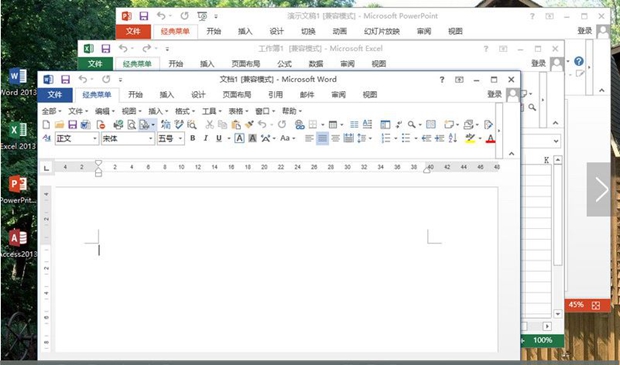Expand the 全部 classic menu
620x365 pixels.
(x=52, y=111)
